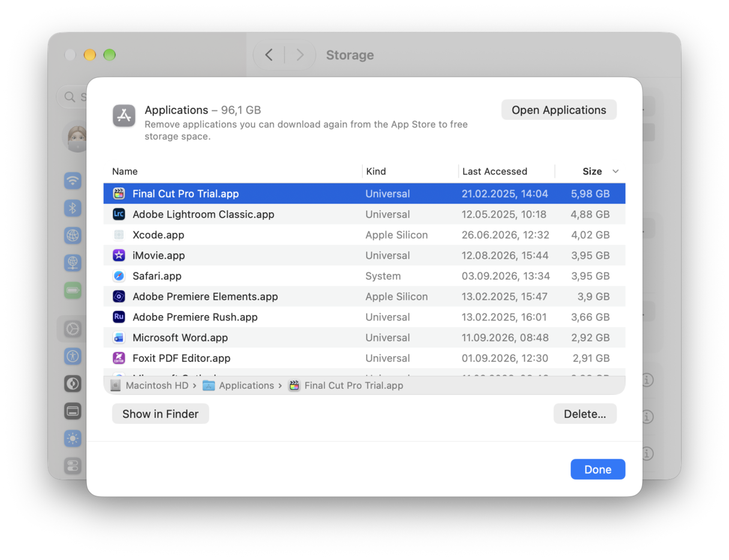Sort the list by the Name column
729x560 pixels.
pyautogui.click(x=125, y=171)
